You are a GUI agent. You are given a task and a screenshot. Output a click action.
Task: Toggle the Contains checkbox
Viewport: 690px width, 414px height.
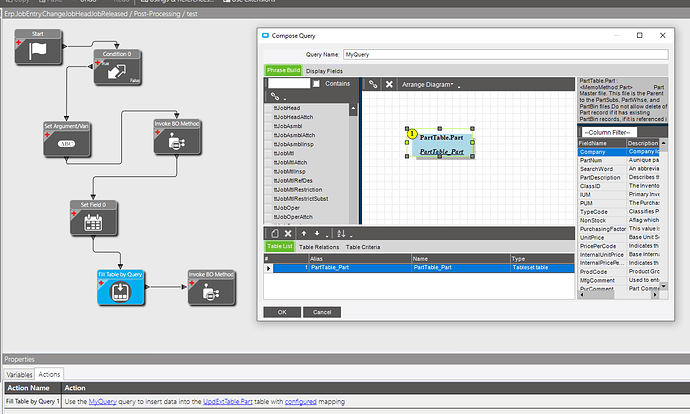tap(317, 84)
